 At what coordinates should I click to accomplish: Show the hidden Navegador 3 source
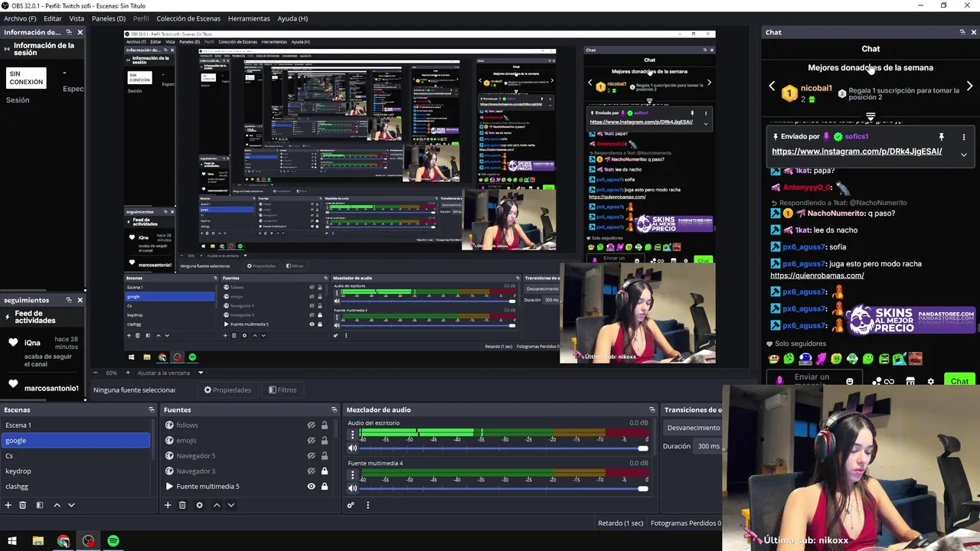311,471
